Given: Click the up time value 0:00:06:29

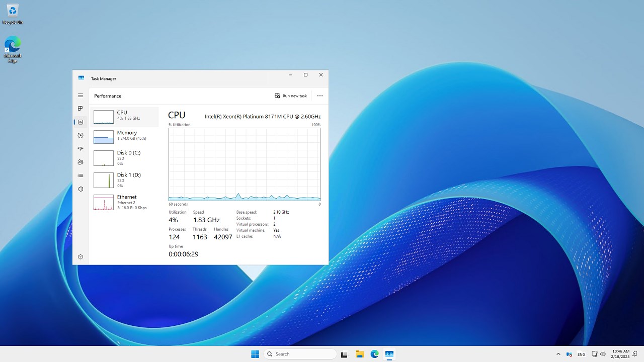Looking at the screenshot, I should [x=184, y=254].
